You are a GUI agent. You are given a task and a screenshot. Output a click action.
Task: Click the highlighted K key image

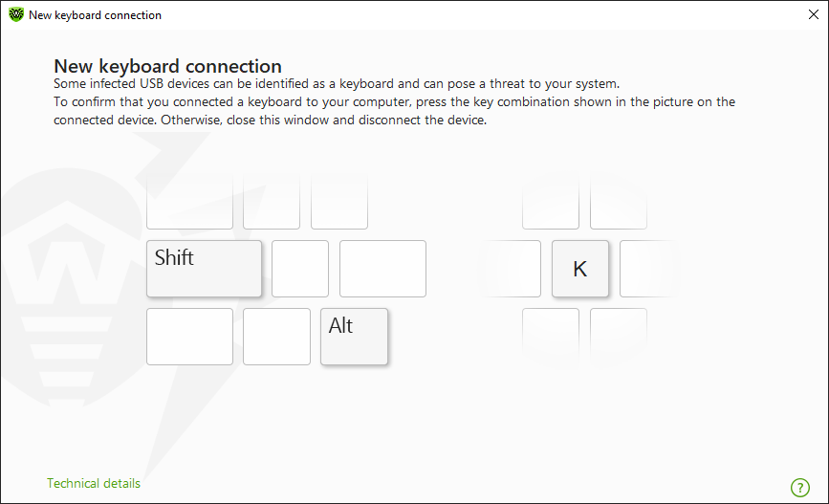tap(580, 269)
